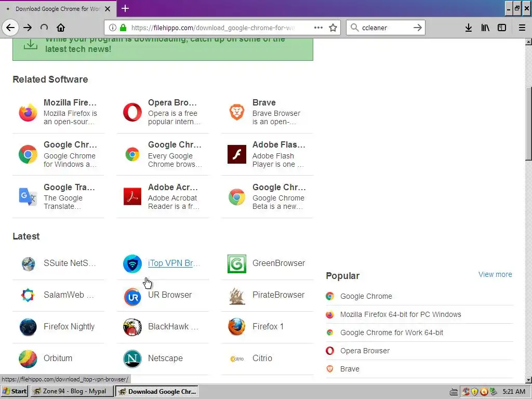Open the Mozilla Firefox logo icon
532x399 pixels.
[x=28, y=112]
